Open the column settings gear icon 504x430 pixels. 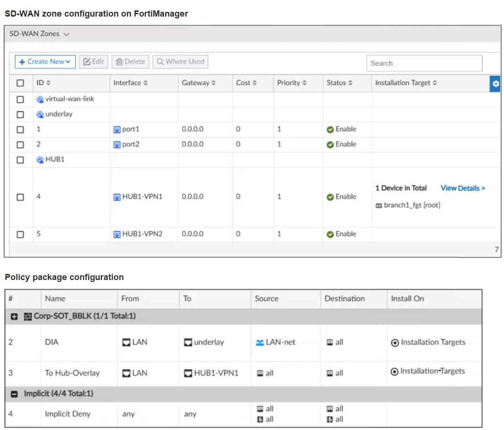click(495, 84)
